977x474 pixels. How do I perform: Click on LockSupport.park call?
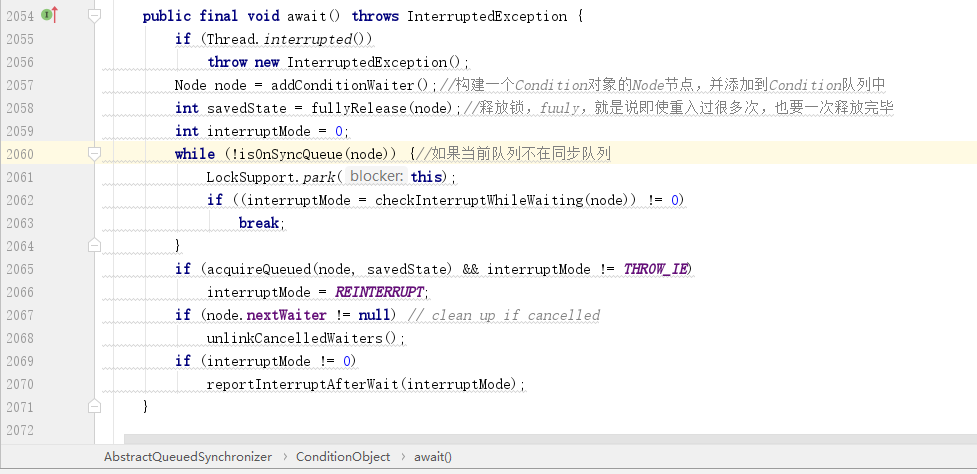(x=272, y=178)
